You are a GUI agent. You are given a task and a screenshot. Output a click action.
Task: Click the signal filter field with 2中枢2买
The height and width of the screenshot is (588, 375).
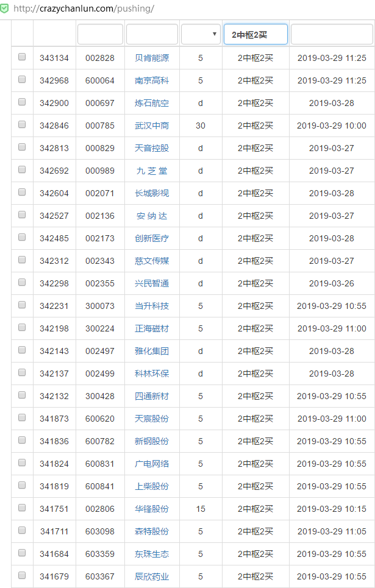tap(255, 34)
